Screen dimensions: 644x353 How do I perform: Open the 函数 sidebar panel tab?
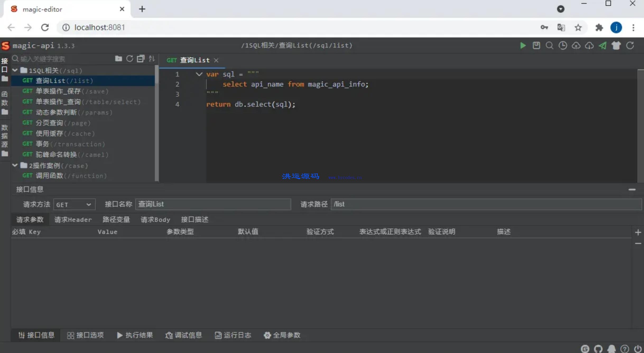tap(4, 103)
